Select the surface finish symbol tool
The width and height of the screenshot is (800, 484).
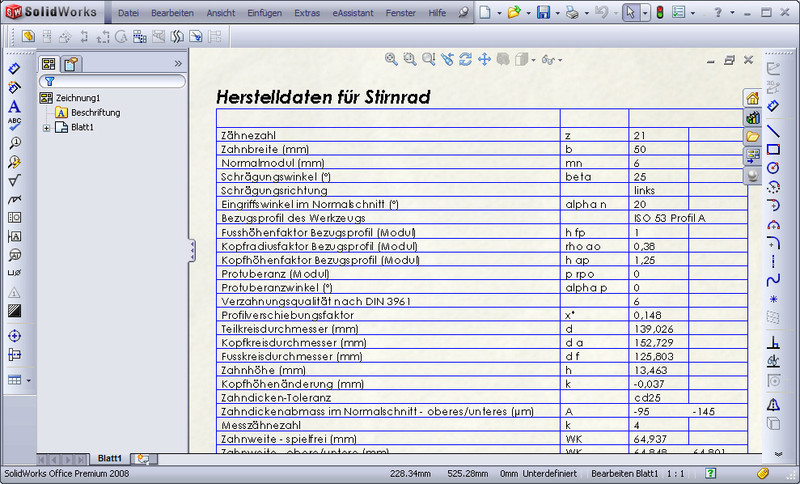coord(14,180)
